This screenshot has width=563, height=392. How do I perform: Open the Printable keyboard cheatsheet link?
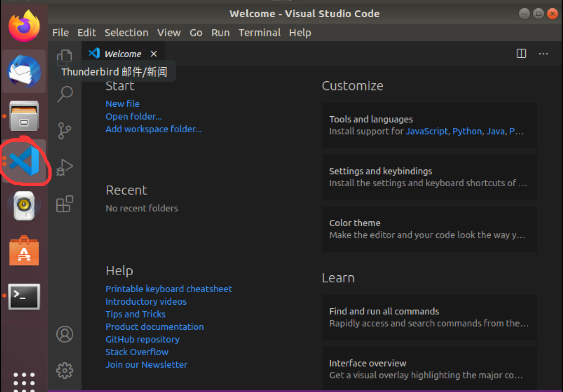tap(169, 289)
